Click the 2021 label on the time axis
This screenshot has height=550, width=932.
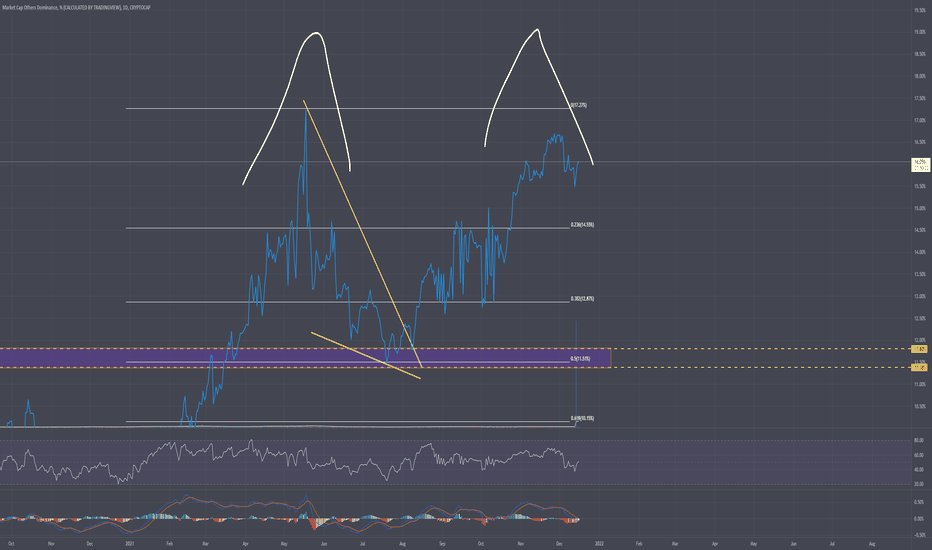point(130,543)
